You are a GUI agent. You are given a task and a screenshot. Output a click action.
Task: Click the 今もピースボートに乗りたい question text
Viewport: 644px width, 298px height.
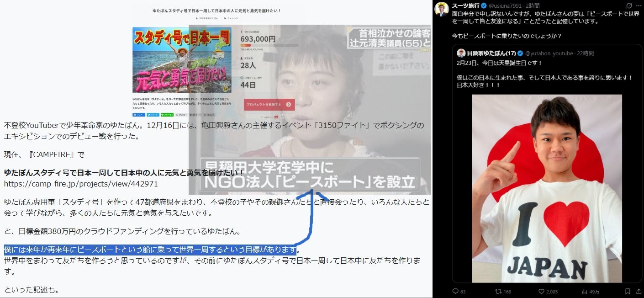507,35
